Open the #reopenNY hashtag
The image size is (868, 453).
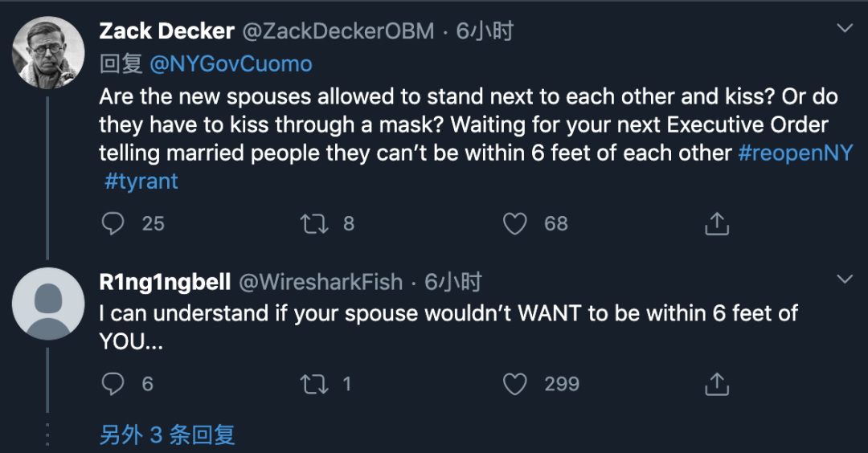click(796, 153)
